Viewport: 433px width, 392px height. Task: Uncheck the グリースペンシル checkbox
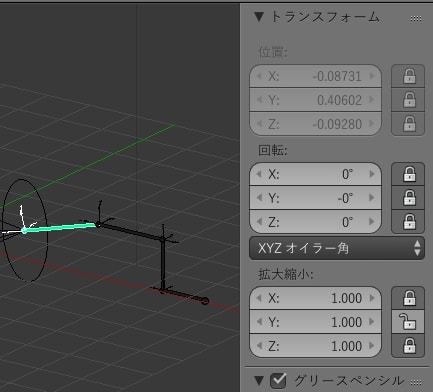pos(278,380)
